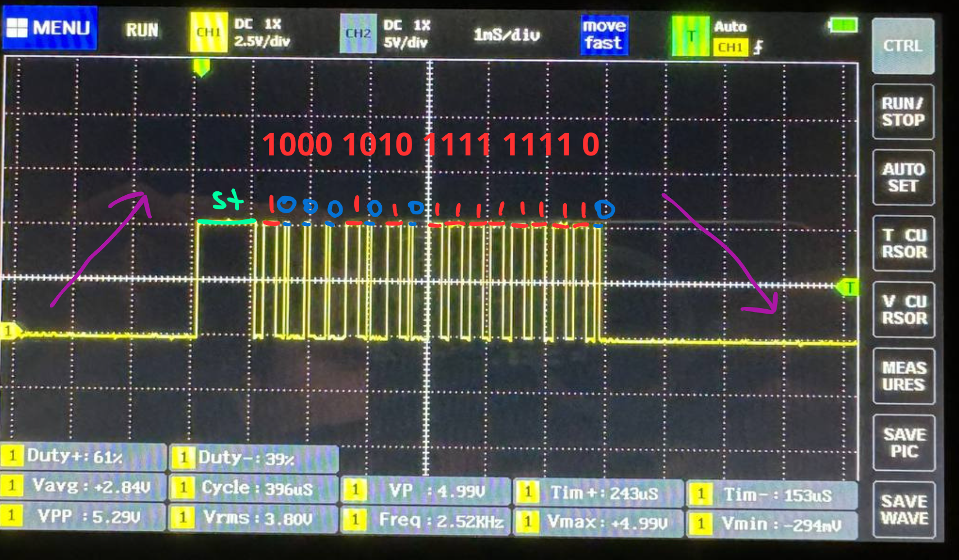
Task: Toggle the yellow CH1 channel indicator
Action: 208,33
